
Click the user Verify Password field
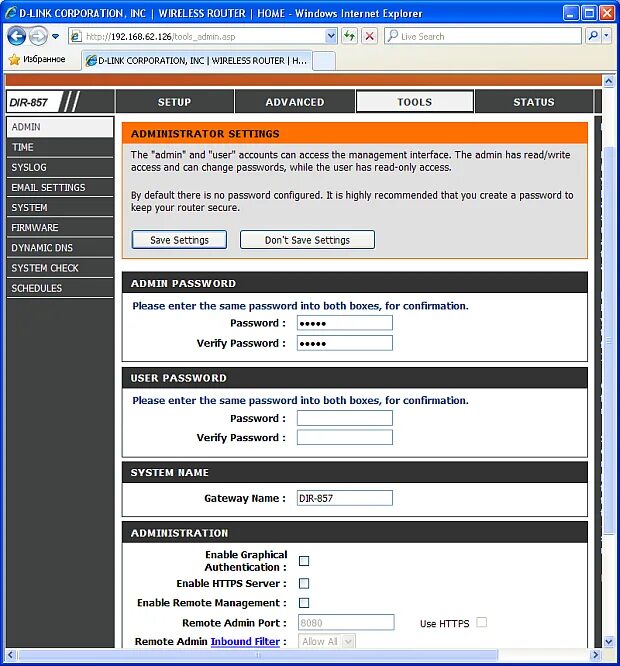(x=345, y=437)
